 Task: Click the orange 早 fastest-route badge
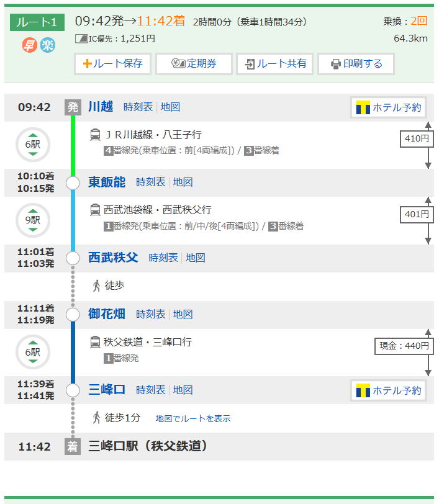pos(30,45)
